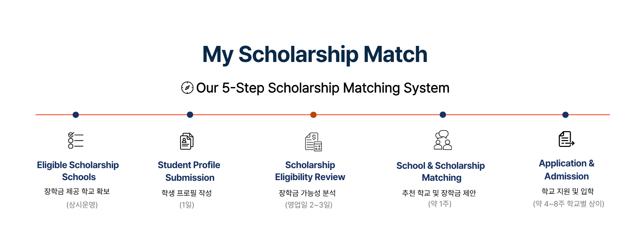Click the scholarship invoice calculator icon
Viewport: 644px width, 239px height.
313,142
